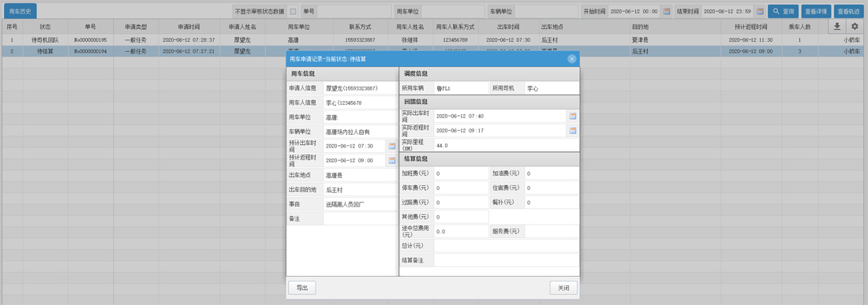Select the row with 单号 №0000000194
Image resolution: width=868 pixels, height=305 pixels.
point(434,50)
